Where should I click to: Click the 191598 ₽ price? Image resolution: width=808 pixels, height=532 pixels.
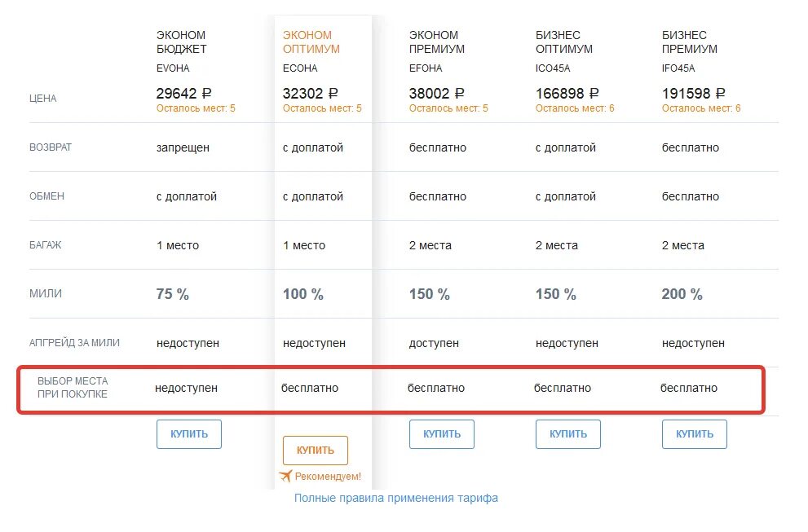(694, 94)
